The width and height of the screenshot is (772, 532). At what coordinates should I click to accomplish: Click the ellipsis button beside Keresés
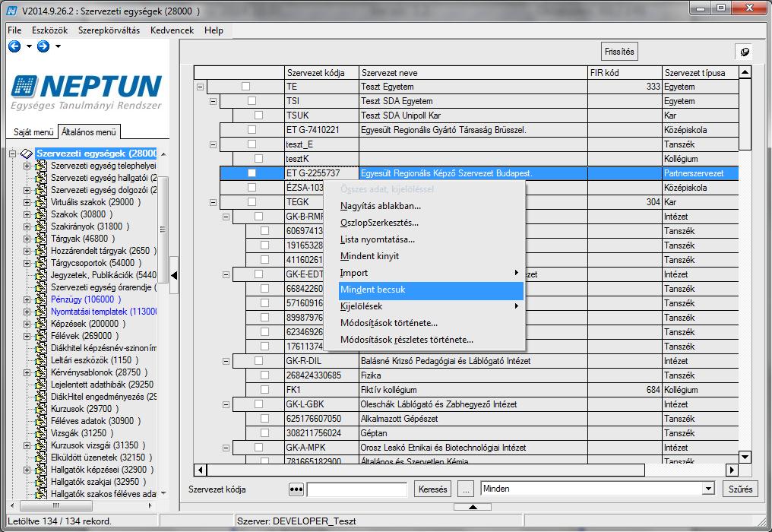click(465, 489)
